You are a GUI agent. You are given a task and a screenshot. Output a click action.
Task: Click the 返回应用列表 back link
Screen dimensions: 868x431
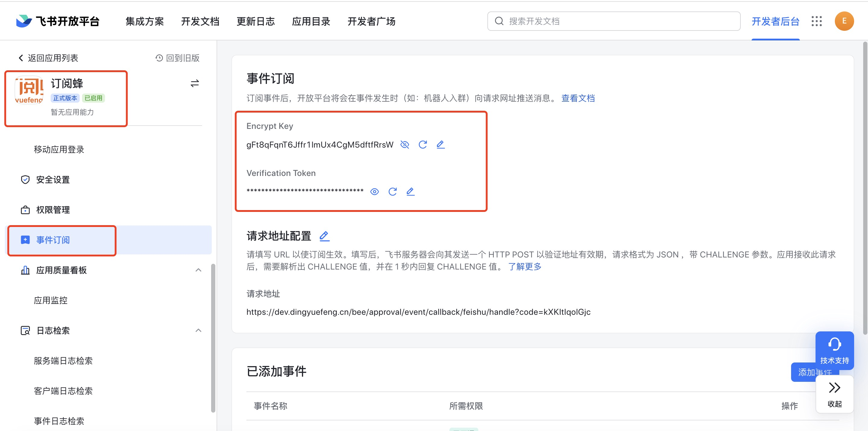pos(48,58)
